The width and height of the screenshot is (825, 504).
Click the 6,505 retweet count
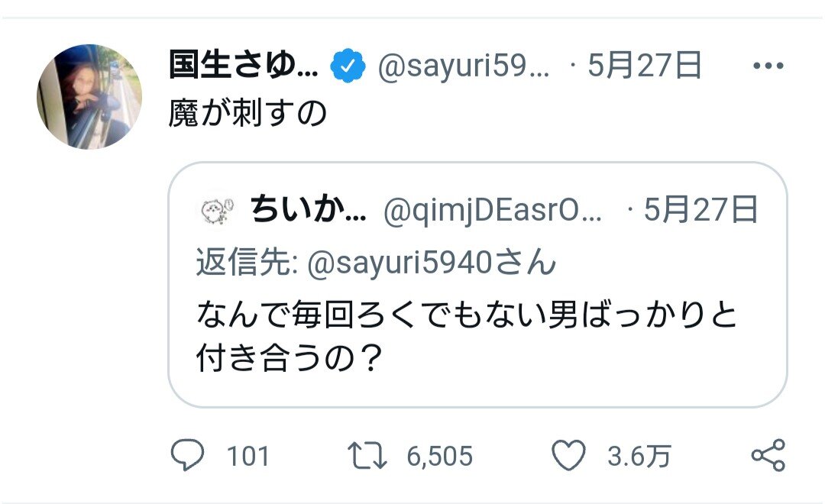click(439, 457)
